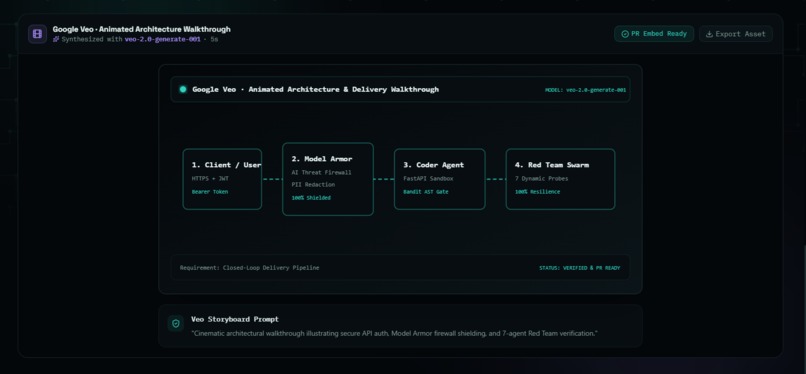Click the Veo Storyboard Prompt heading

(x=235, y=319)
